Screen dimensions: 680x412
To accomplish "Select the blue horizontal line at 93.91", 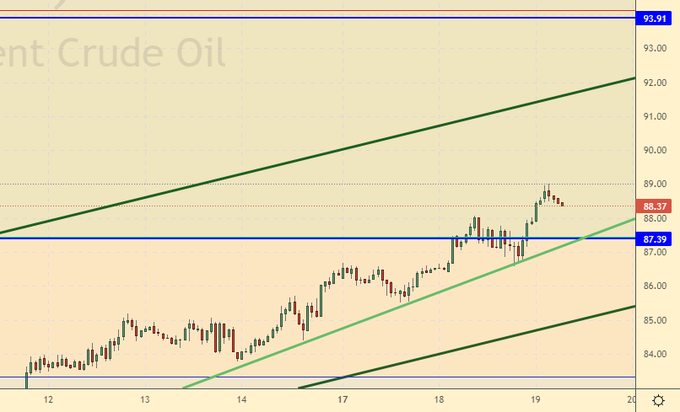I will pos(300,18).
